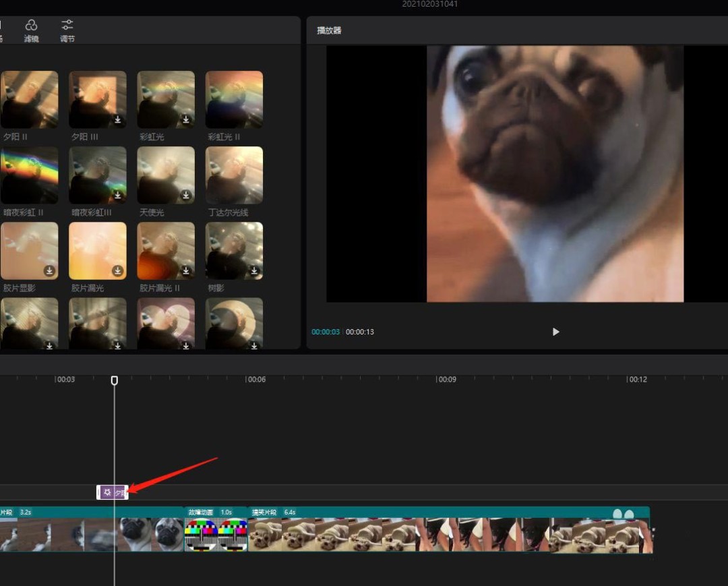The width and height of the screenshot is (728, 586).
Task: Download the 天使光 light effect
Action: 186,195
